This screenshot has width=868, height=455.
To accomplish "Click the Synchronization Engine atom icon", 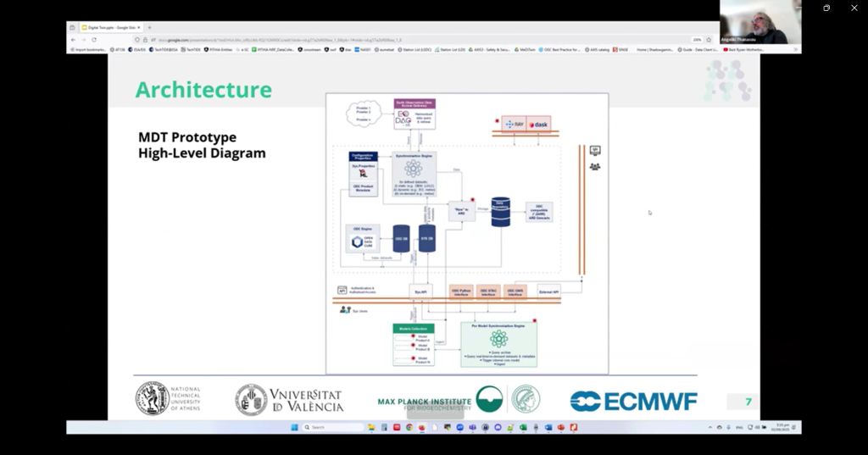I will 414,169.
